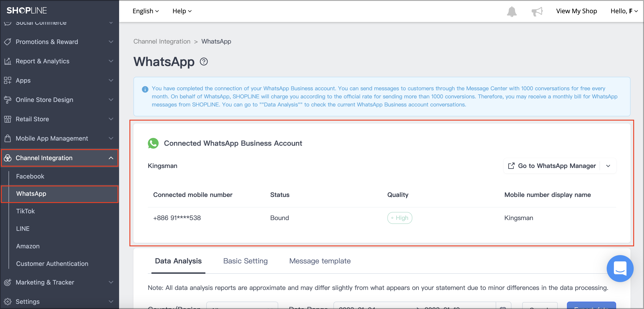The image size is (644, 309).
Task: Click the Online Store Design paint roller icon
Action: click(x=8, y=100)
